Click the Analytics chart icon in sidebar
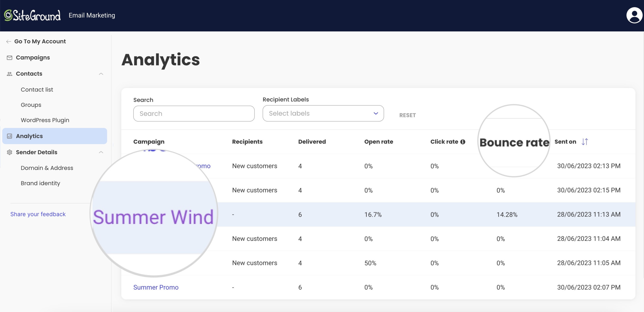The image size is (644, 312). pos(10,136)
